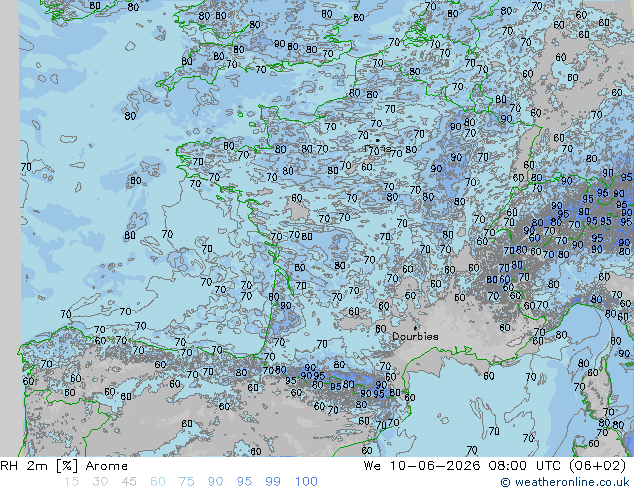Click the legend value 90
The width and height of the screenshot is (634, 490).
pos(215,482)
